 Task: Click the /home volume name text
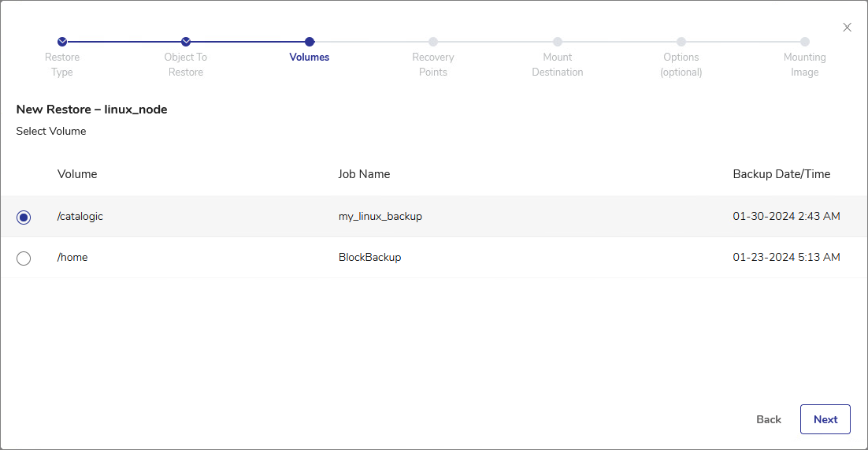click(x=72, y=257)
